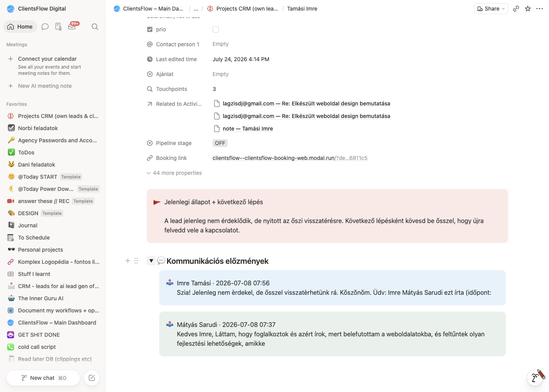Expand the breadcrumb ellipsis
The image size is (549, 392).
[x=196, y=9]
